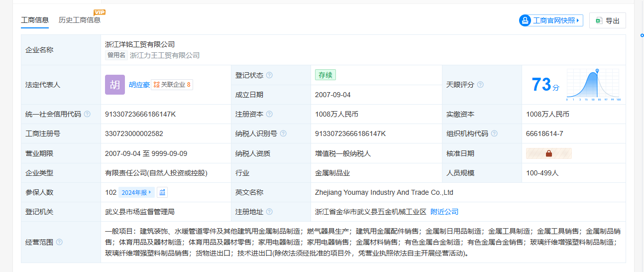The image size is (644, 272).
Task: Click the help icon beside 注册地址
Action: point(269,212)
